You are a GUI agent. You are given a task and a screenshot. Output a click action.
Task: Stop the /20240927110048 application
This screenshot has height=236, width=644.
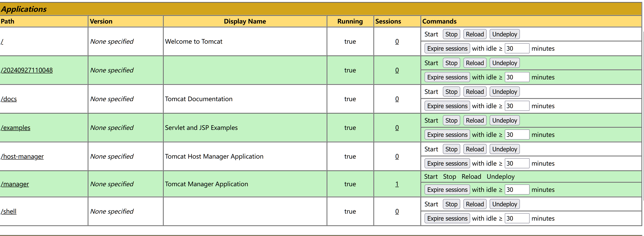click(451, 63)
